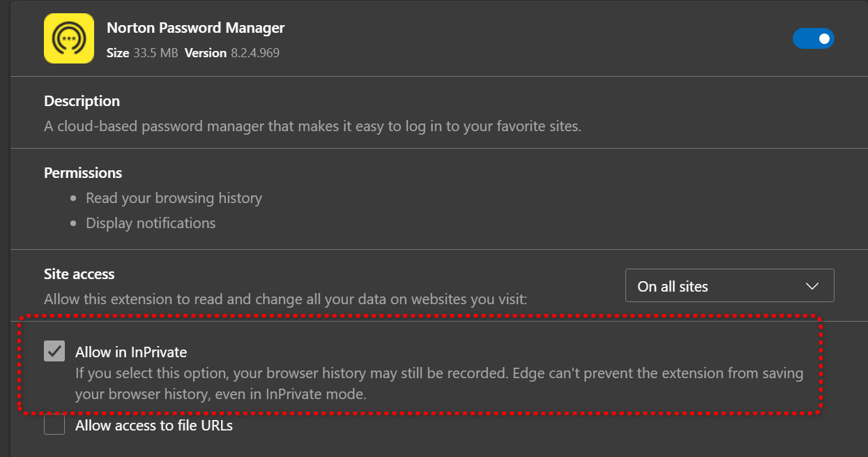Click the cloud-based password manager description text
The width and height of the screenshot is (868, 457).
tap(312, 126)
